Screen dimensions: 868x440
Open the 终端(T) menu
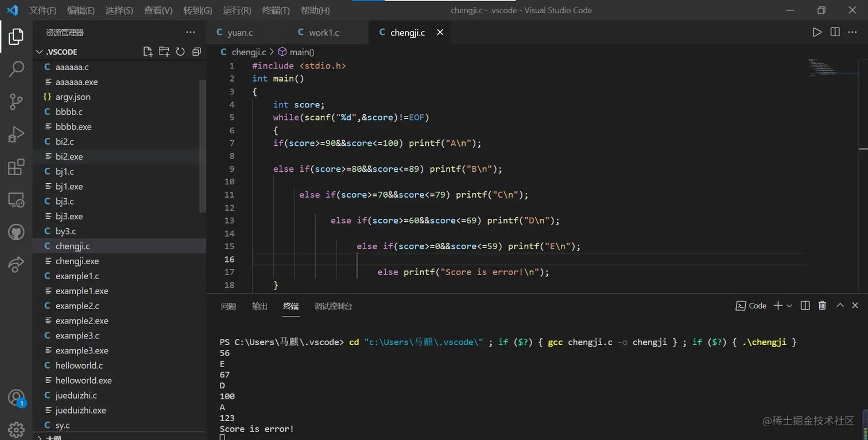pos(276,10)
